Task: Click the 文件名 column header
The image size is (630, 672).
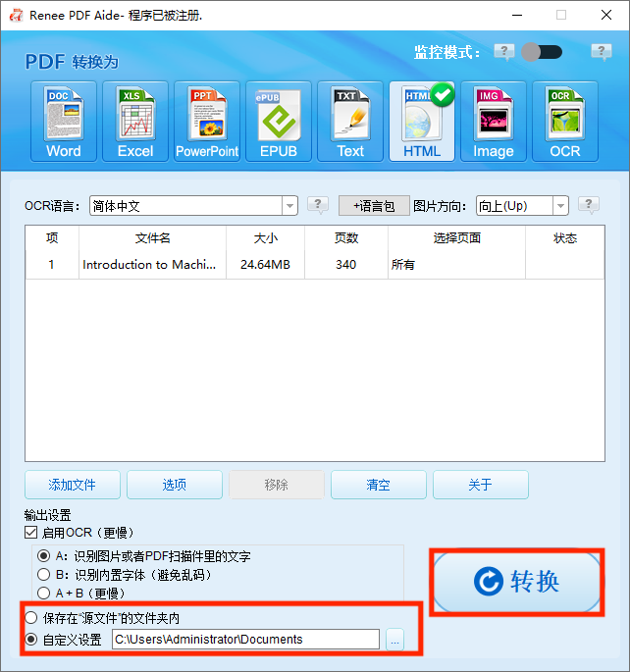Action: (x=152, y=237)
